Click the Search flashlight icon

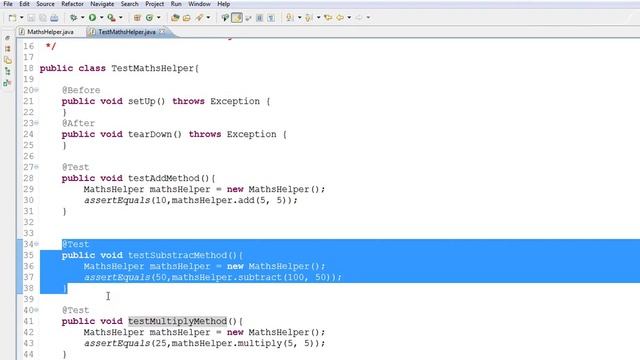pos(199,18)
